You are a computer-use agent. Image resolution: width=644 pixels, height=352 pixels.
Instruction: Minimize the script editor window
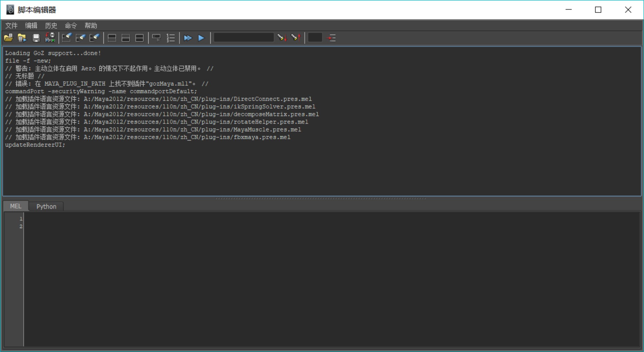tap(569, 10)
